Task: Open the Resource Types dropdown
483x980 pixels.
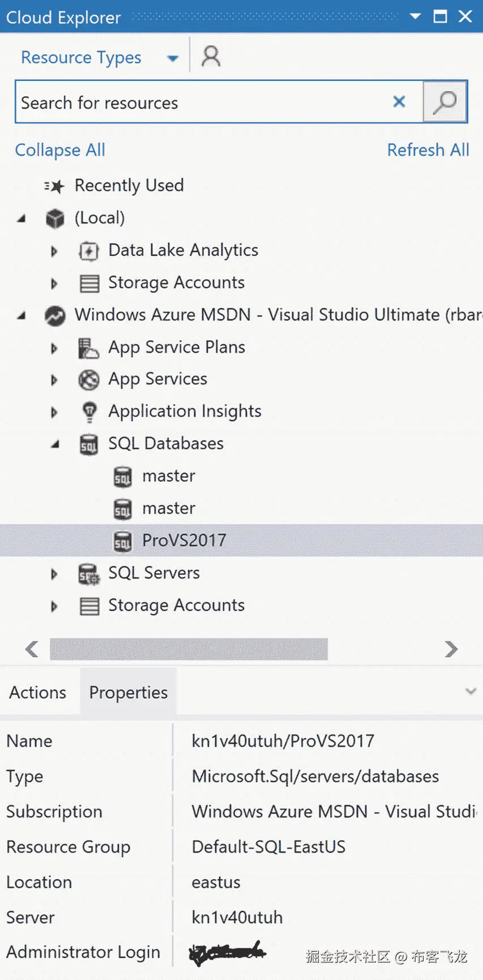Action: click(173, 58)
